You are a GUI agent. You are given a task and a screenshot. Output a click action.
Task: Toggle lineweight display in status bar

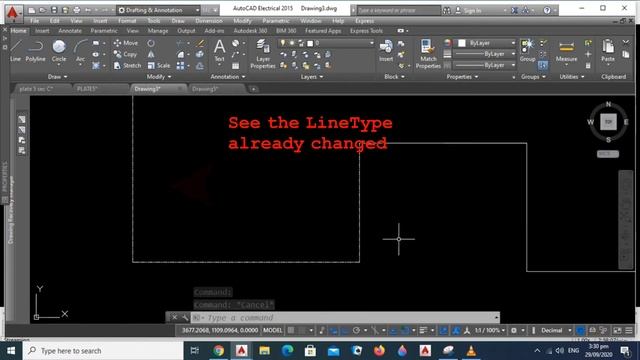point(423,330)
